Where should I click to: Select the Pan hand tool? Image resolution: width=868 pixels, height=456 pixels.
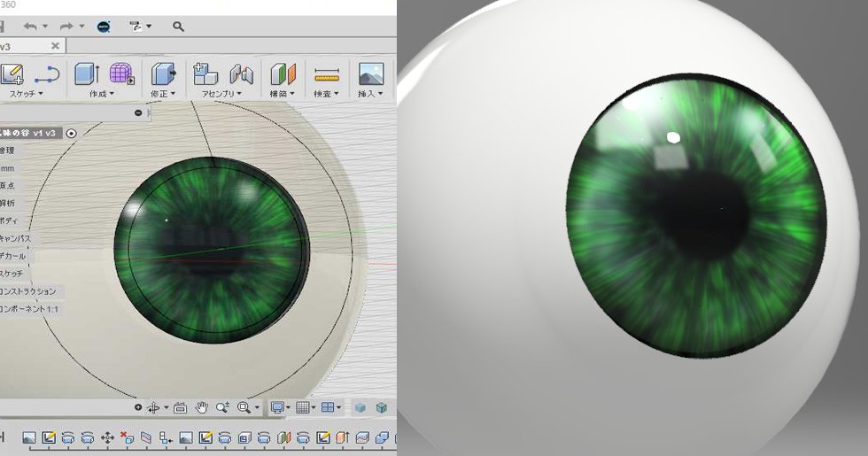pos(202,408)
